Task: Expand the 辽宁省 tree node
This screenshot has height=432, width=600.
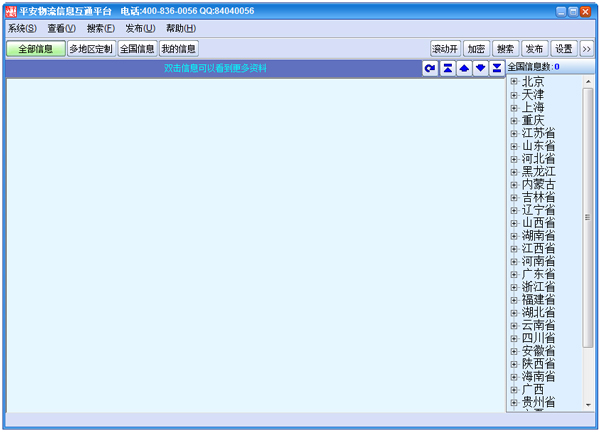Action: click(x=514, y=210)
